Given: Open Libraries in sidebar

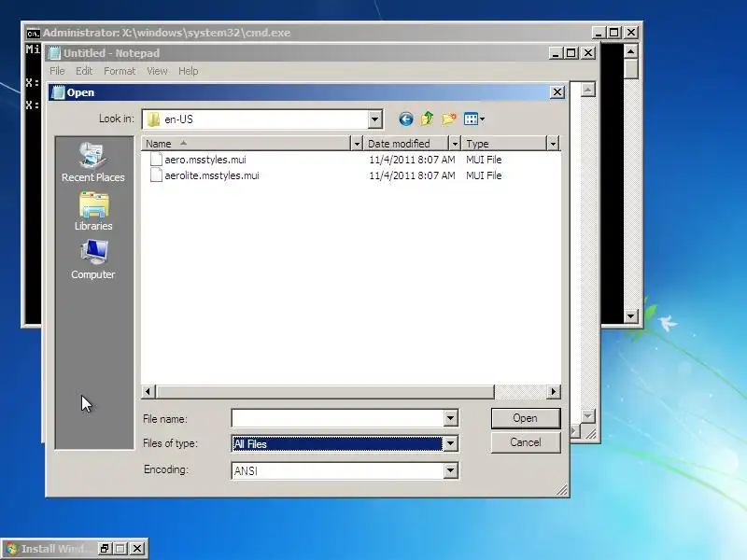Looking at the screenshot, I should pos(93,212).
